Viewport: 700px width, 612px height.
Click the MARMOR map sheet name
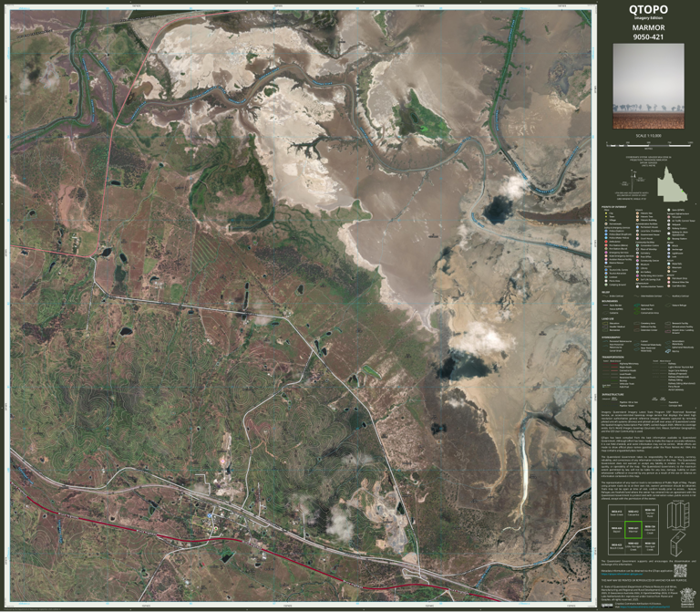[x=648, y=27]
